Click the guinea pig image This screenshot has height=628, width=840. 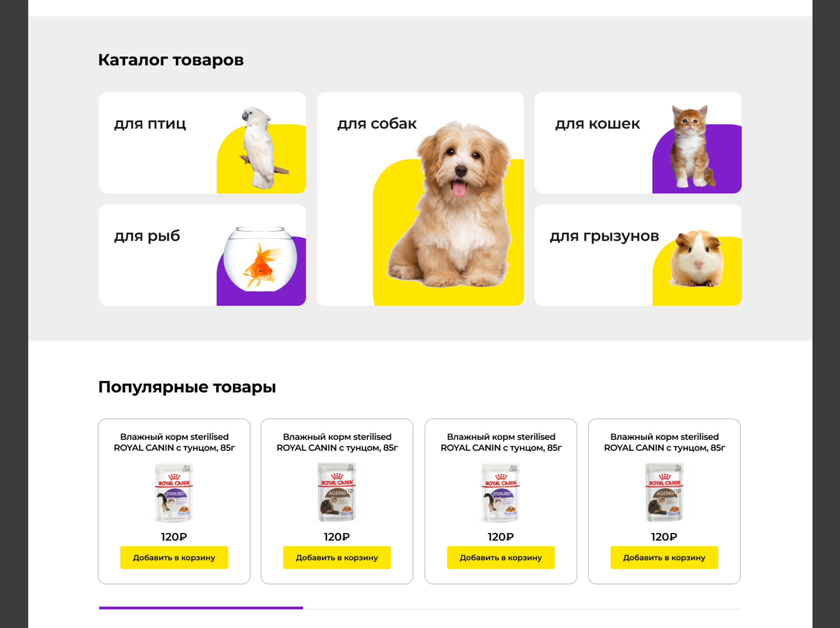point(696,258)
